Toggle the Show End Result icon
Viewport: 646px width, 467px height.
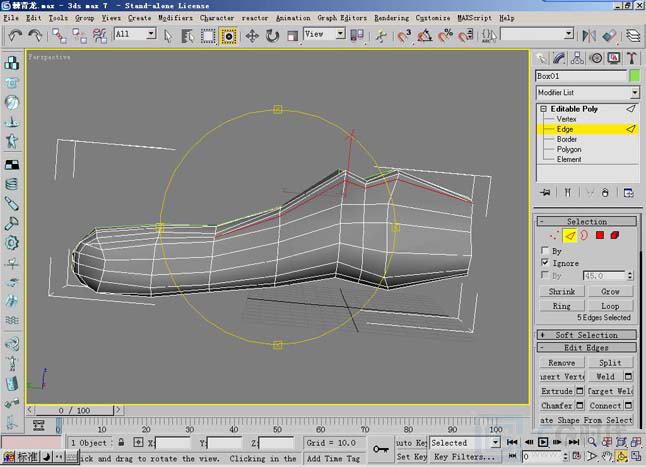pos(568,193)
